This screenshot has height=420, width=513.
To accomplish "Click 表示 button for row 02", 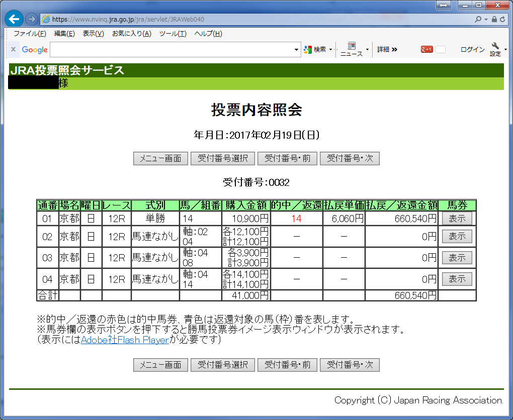I will point(457,236).
